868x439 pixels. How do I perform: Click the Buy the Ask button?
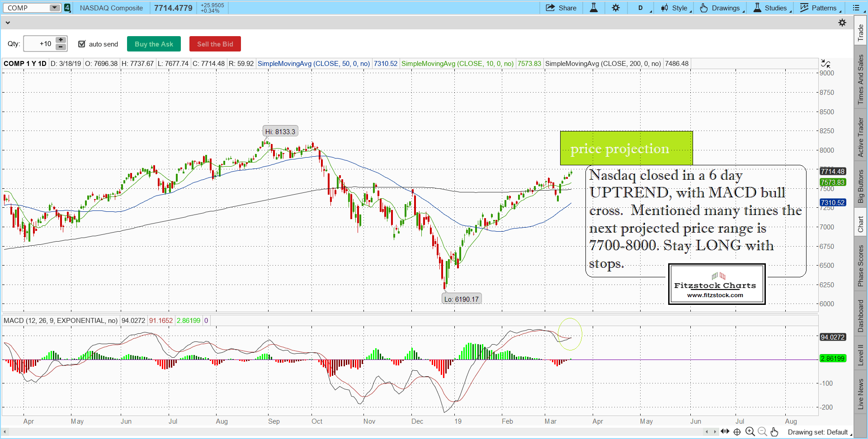click(x=154, y=44)
